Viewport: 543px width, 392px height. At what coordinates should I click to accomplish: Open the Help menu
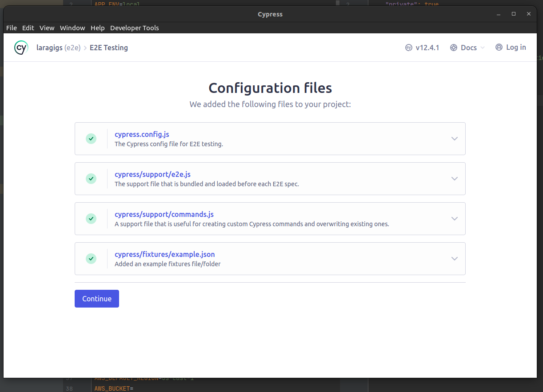[97, 28]
